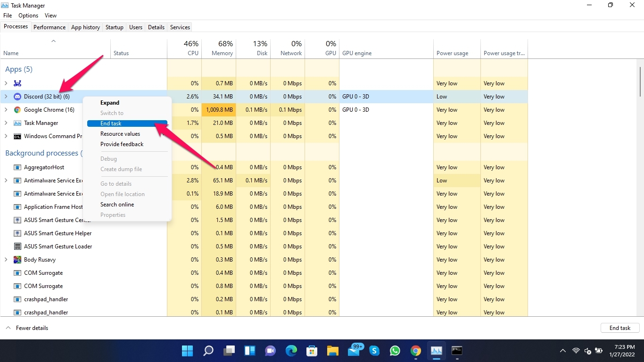This screenshot has height=362, width=644.
Task: Open taskbar Search
Action: (208, 351)
